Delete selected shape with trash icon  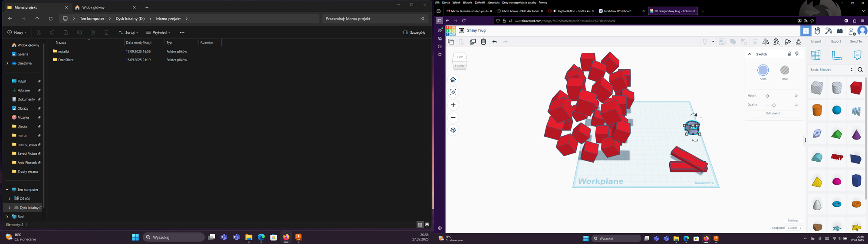[483, 42]
